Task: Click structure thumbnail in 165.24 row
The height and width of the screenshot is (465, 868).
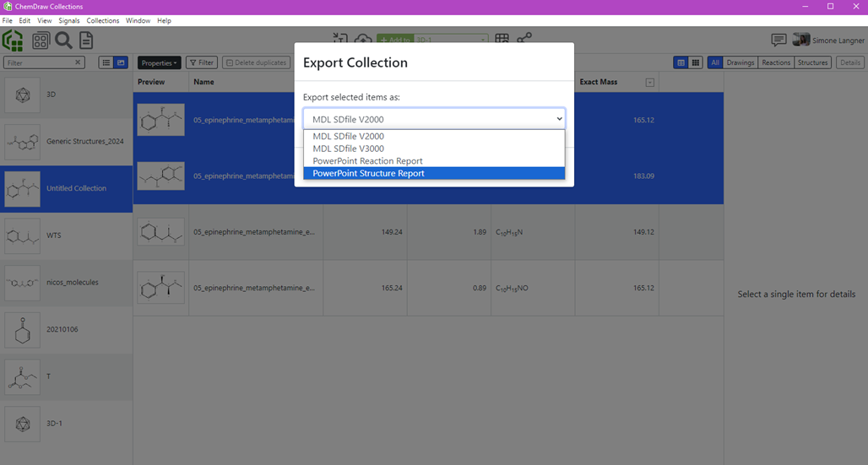Action: tap(161, 288)
